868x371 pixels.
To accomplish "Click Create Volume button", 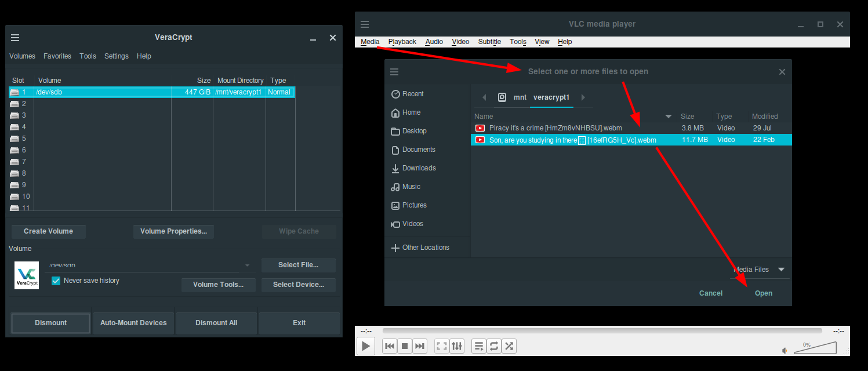I will point(49,231).
